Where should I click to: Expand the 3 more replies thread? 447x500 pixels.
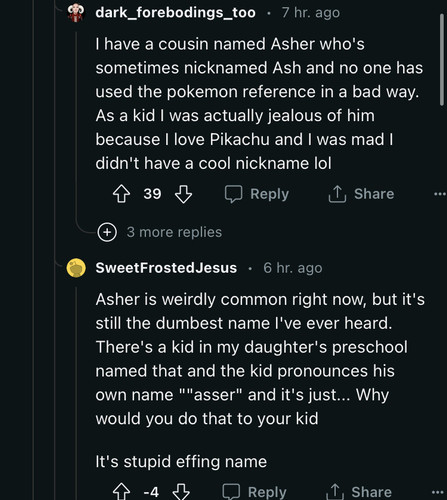[174, 232]
